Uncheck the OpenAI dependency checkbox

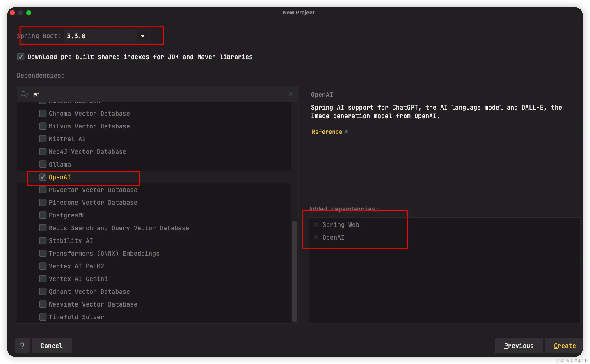[x=43, y=177]
